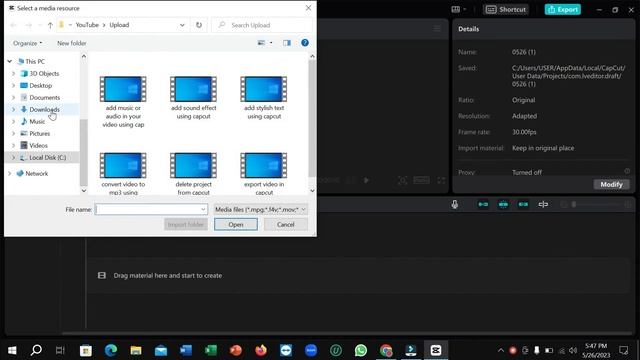
Task: Click the timeline microphone record icon
Action: tap(455, 204)
